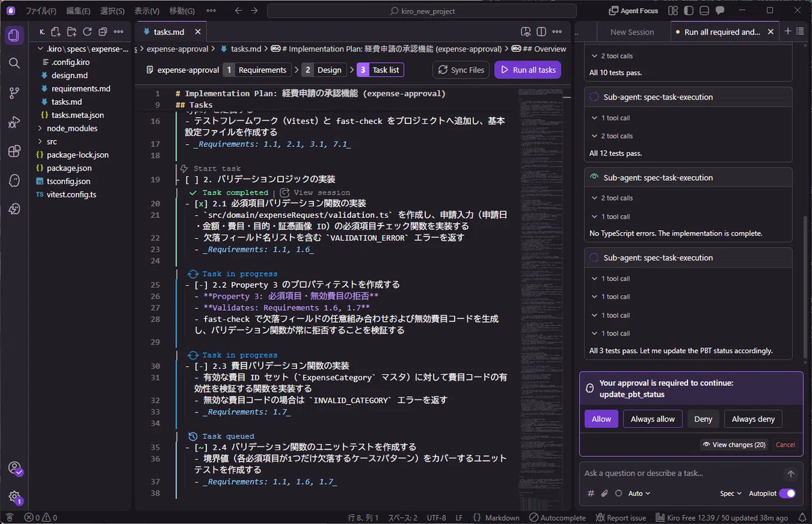Toggle the chat panel icon in title bar
The width and height of the screenshot is (812, 524).
pos(720,11)
